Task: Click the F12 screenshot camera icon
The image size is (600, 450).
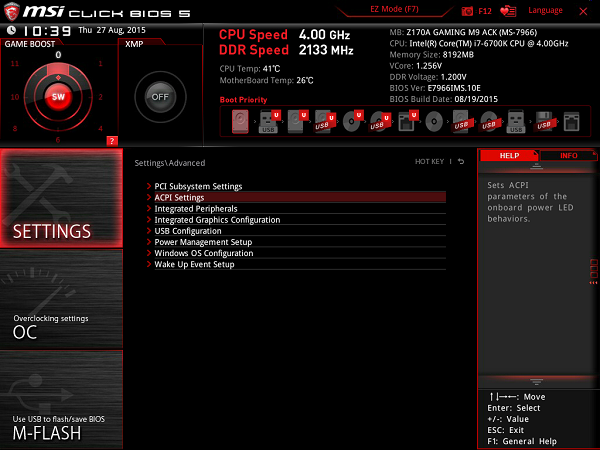Action: pyautogui.click(x=467, y=11)
